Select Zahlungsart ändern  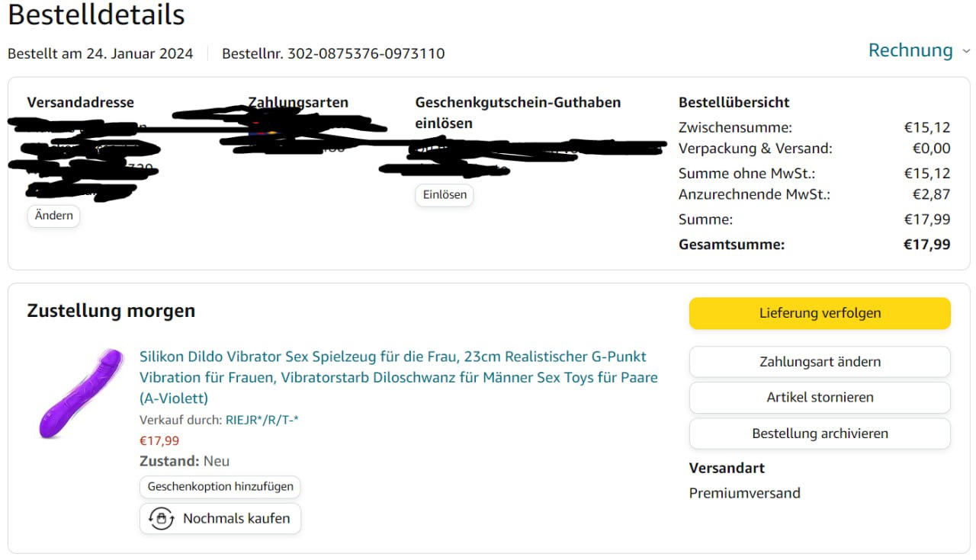click(820, 362)
